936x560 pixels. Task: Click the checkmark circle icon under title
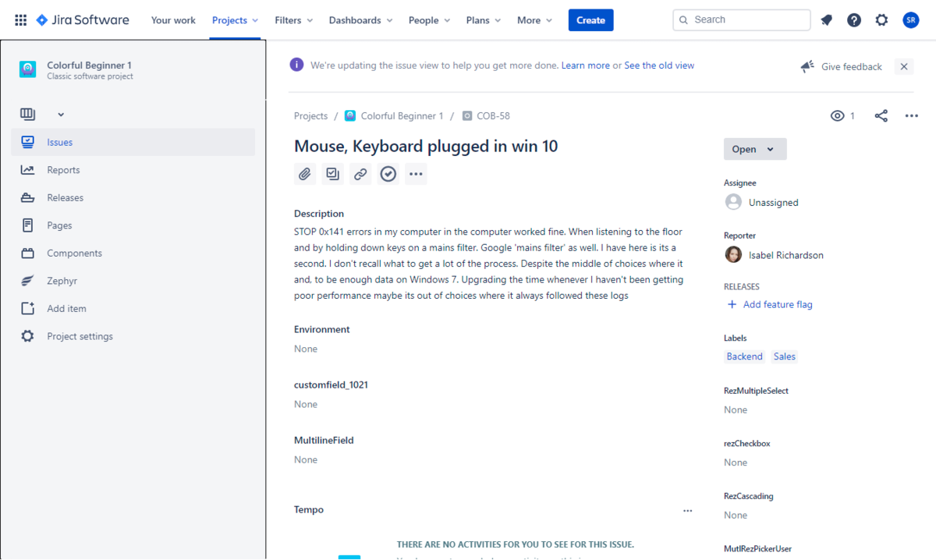[x=388, y=174]
